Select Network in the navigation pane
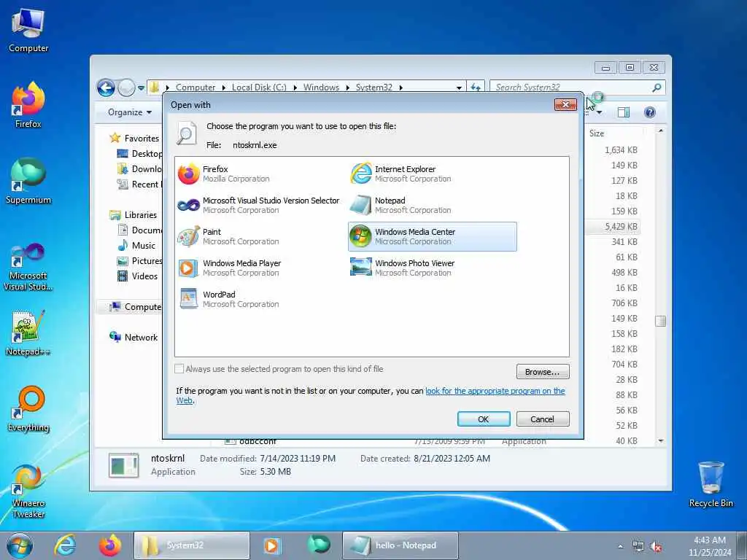 (141, 337)
